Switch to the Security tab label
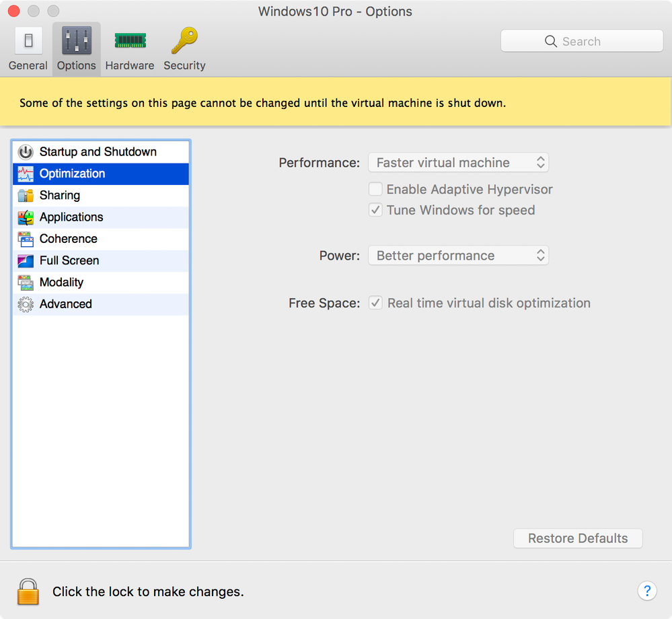The image size is (672, 619). (185, 65)
